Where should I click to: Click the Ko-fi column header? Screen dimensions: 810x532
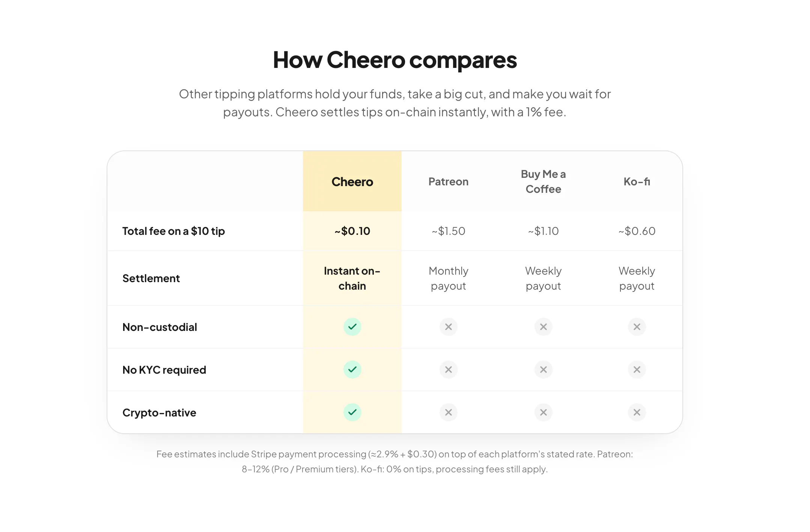tap(637, 182)
